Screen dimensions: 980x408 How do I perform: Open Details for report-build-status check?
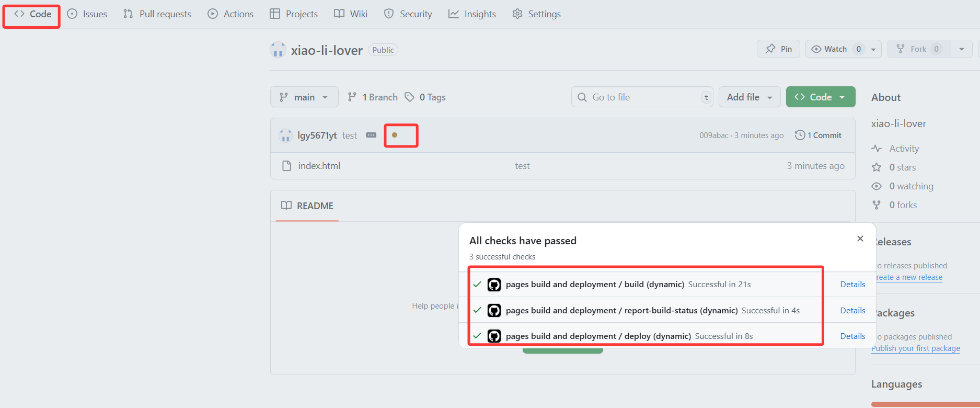coord(852,310)
